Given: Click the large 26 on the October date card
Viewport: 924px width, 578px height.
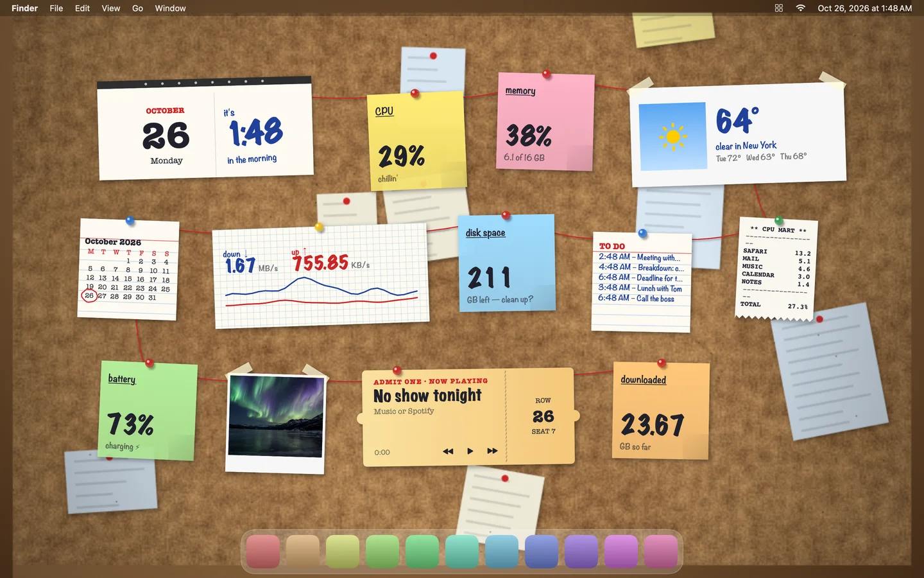Looking at the screenshot, I should click(x=166, y=136).
